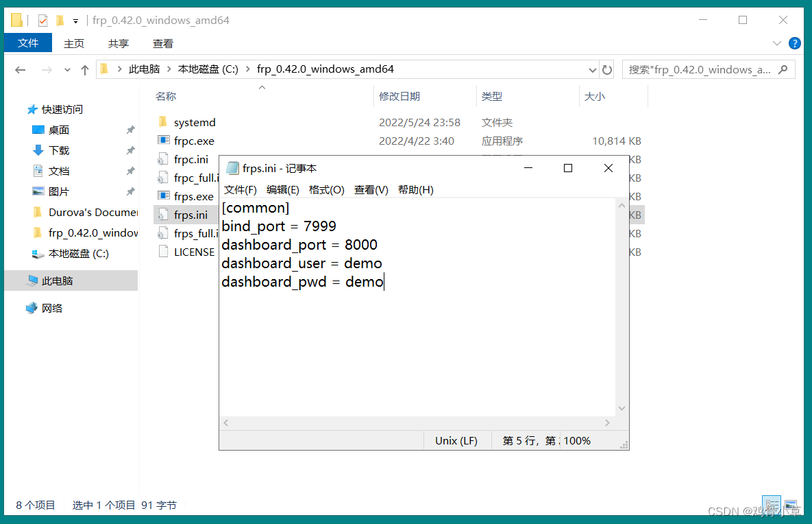Expand the address bar history dropdown

pos(593,70)
